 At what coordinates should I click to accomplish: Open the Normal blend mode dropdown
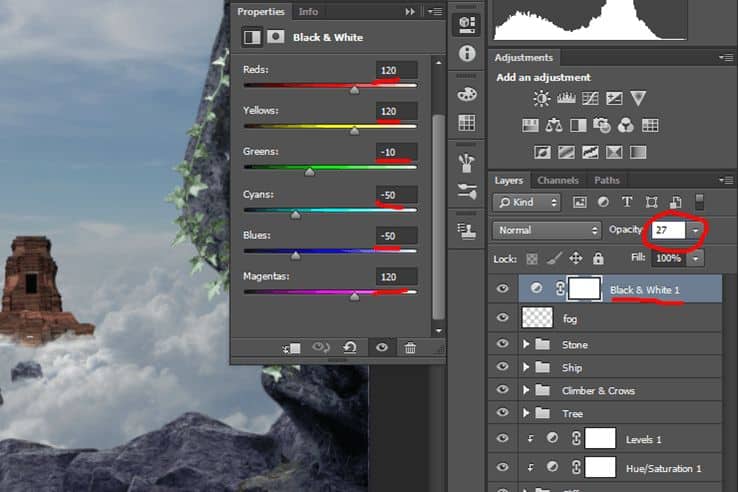pos(547,230)
